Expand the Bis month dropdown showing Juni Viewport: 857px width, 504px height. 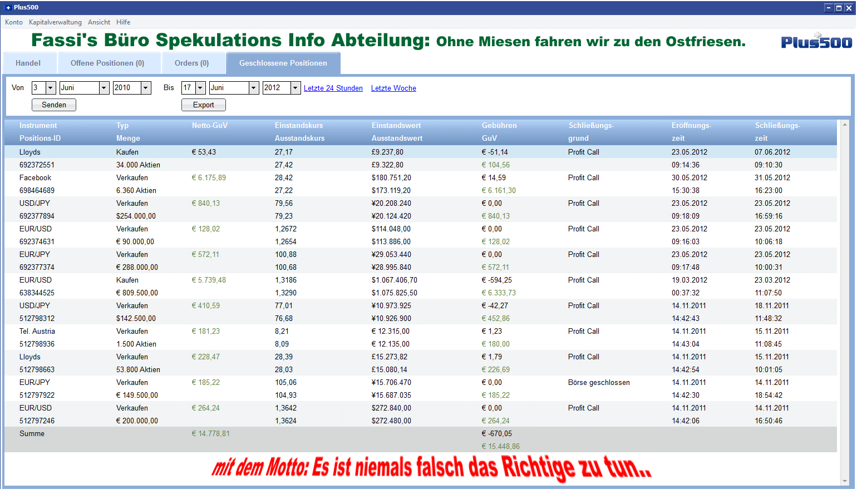pos(254,88)
